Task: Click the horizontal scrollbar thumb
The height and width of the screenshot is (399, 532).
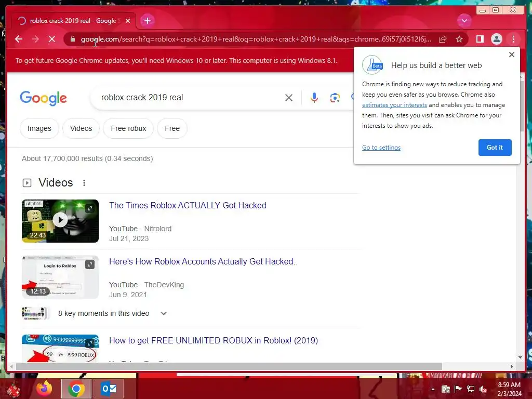Action: point(229,366)
